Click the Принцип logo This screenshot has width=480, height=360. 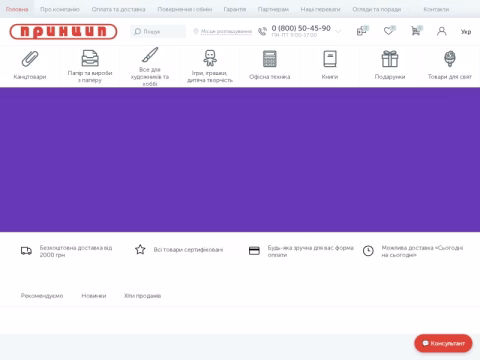pyautogui.click(x=63, y=32)
